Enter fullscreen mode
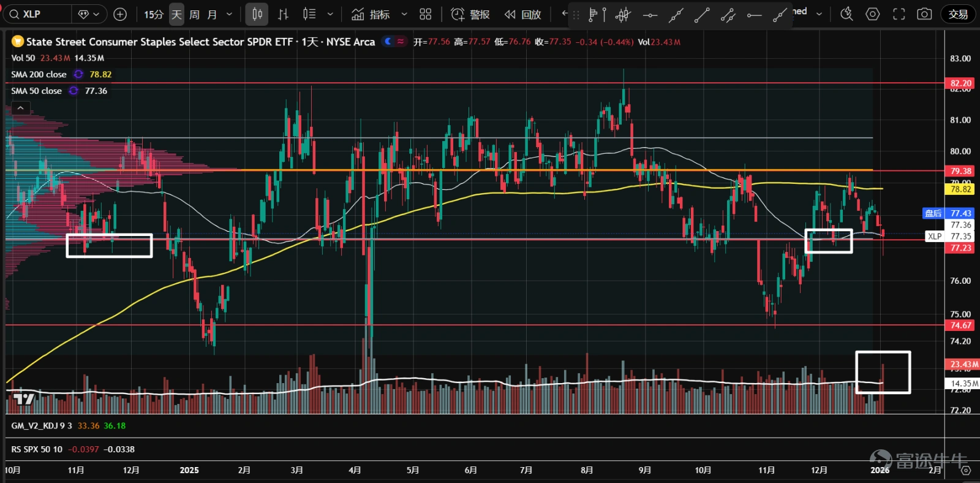The image size is (980, 483). point(899,13)
